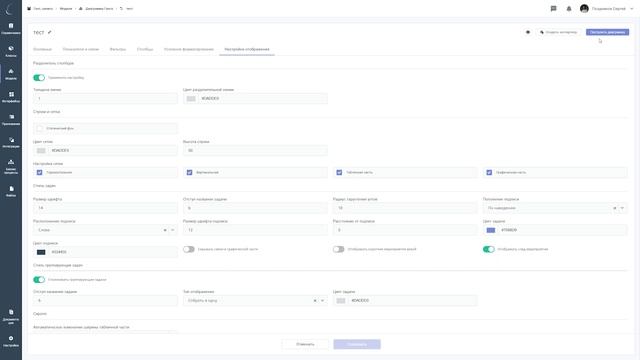The image size is (640, 360).
Task: Switch to the Основные tab
Action: [42, 49]
